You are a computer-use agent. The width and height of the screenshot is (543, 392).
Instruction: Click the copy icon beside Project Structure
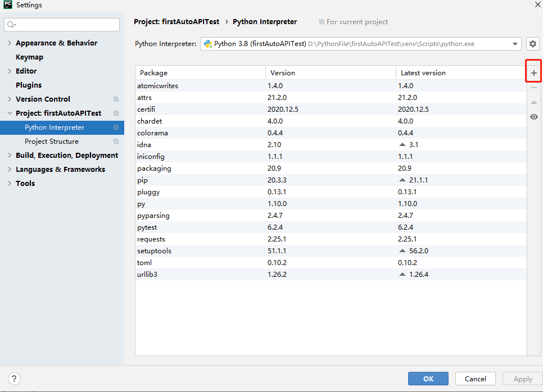tap(116, 142)
